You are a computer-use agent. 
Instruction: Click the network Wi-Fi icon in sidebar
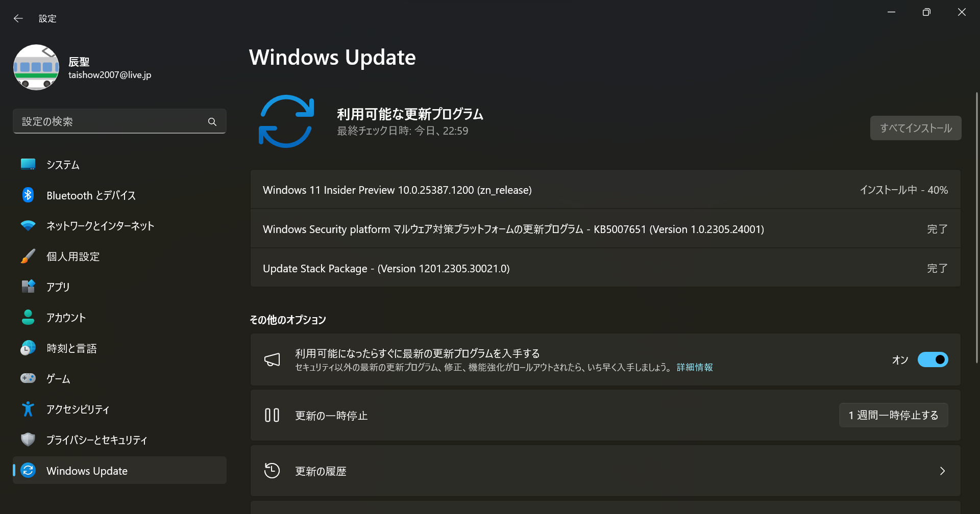tap(28, 225)
